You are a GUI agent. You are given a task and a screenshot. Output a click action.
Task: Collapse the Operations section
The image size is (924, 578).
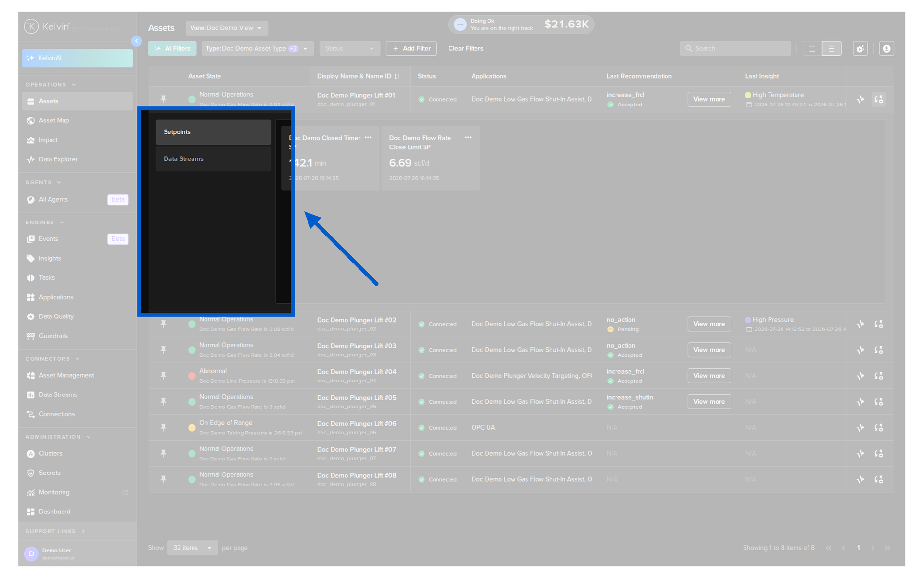51,85
